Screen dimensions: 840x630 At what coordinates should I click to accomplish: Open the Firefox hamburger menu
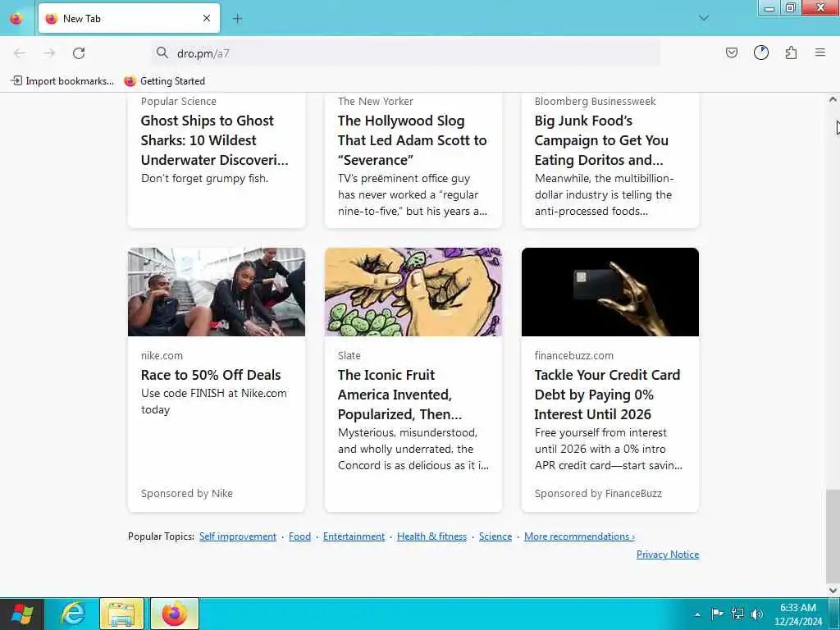click(x=820, y=52)
